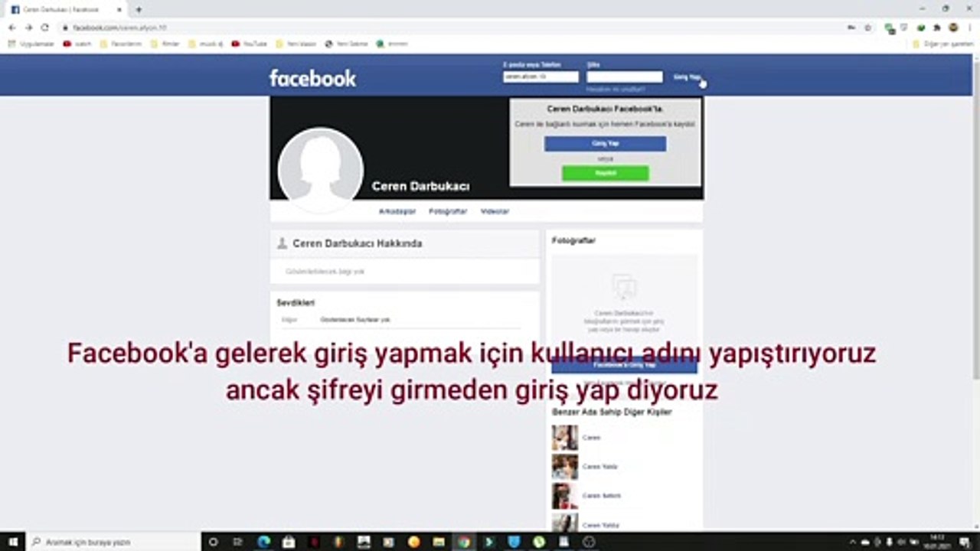
Task: Click the green Kaydol button
Action: pyautogui.click(x=605, y=173)
